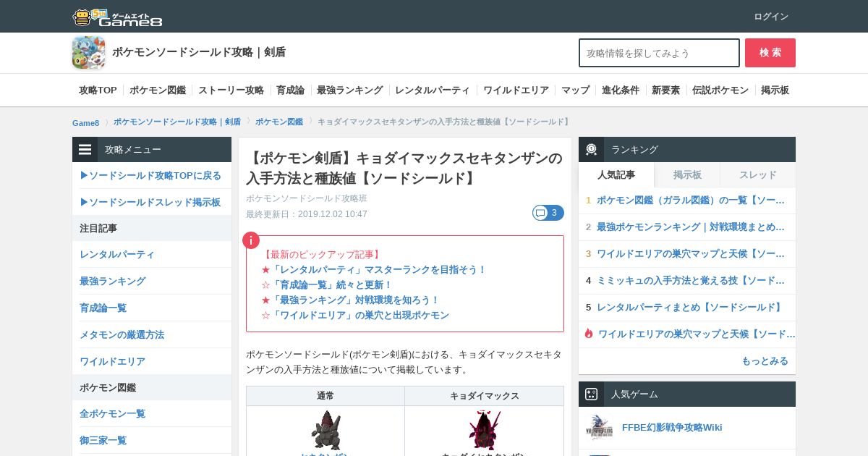This screenshot has height=456, width=868.
Task: Click the 最終更新日：2019.12.02 10:47 text
Action: 307,214
